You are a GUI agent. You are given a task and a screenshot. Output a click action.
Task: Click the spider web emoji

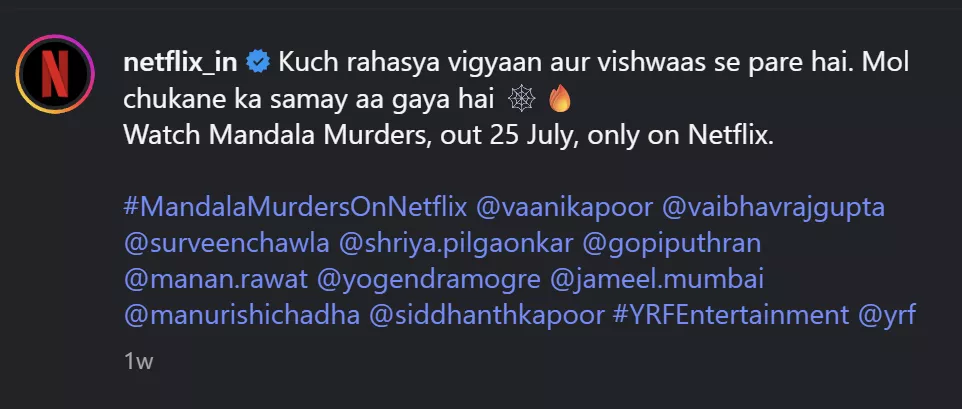click(x=521, y=100)
